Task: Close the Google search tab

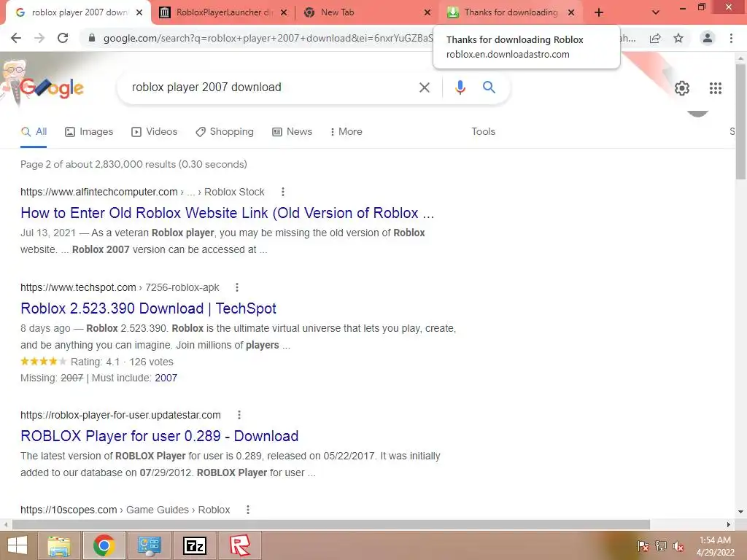Action: point(139,13)
